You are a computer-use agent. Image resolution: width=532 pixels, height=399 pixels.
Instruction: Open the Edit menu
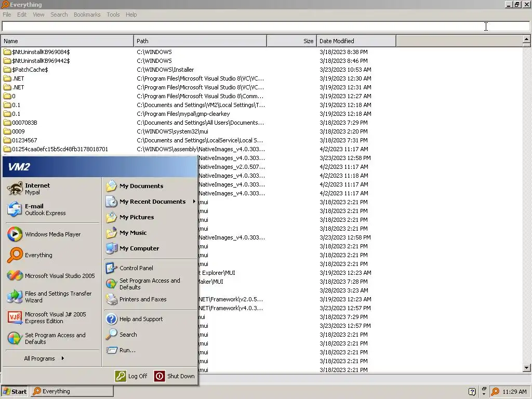click(x=22, y=15)
